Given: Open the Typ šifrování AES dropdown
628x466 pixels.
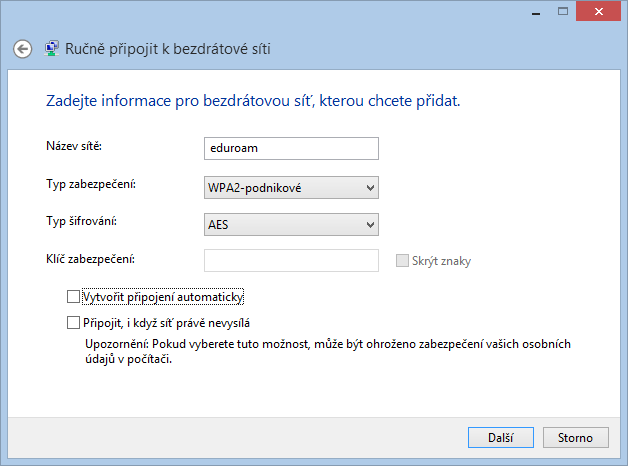Looking at the screenshot, I should tap(291, 224).
